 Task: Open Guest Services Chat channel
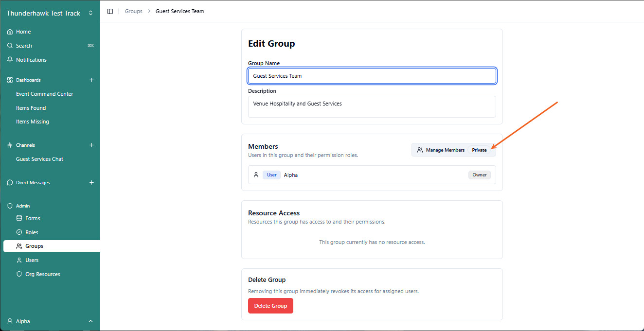tap(40, 159)
